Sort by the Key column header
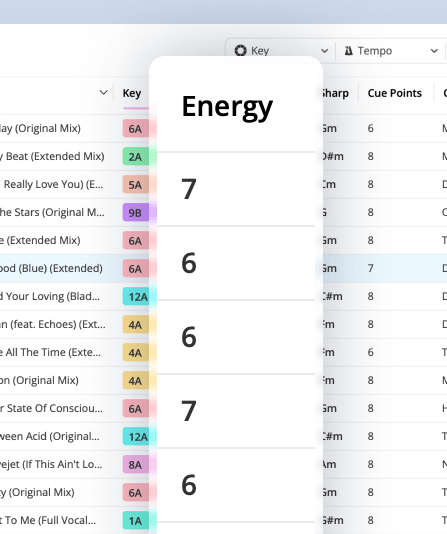447x534 pixels. tap(132, 93)
